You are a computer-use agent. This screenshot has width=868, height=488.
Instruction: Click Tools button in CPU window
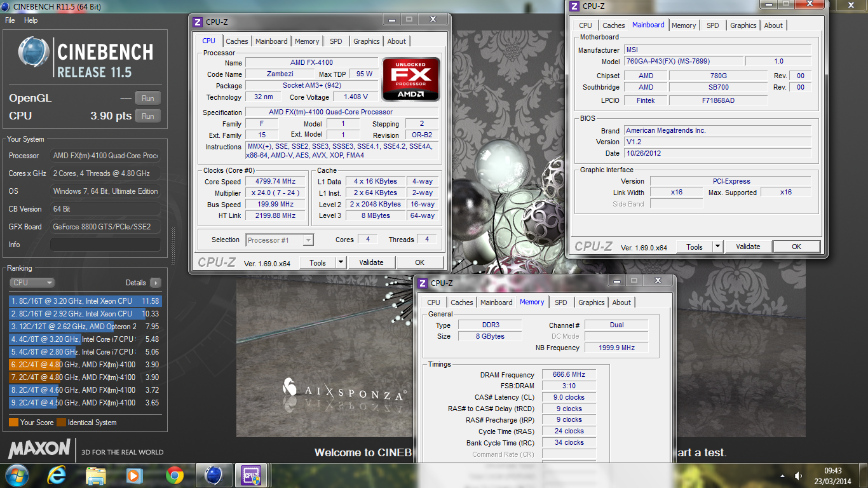click(318, 262)
